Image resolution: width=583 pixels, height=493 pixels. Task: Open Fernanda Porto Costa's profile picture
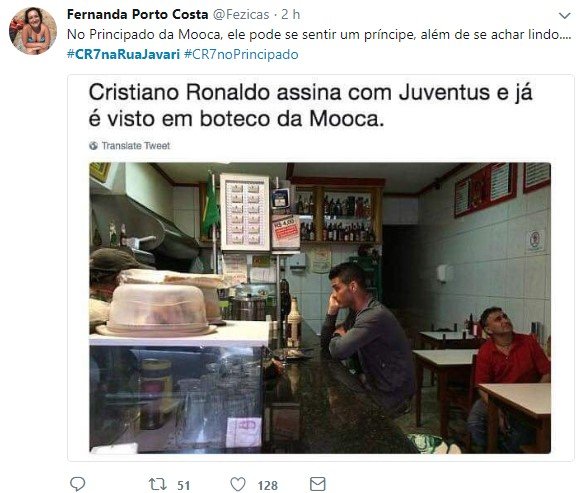pos(33,31)
